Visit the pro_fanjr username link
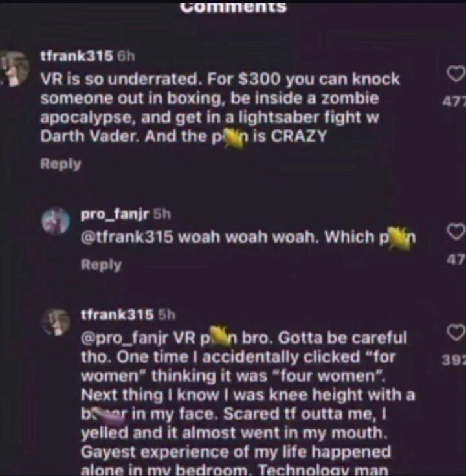Screen dimensions: 466x476 click(115, 215)
